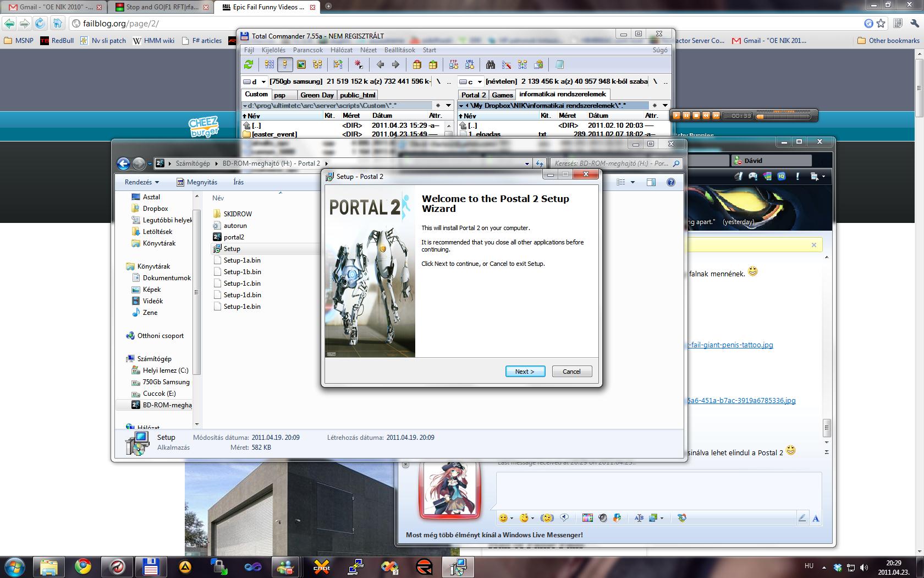Open the view options dropdown arrow in Explorer
924x578 pixels.
click(x=632, y=182)
